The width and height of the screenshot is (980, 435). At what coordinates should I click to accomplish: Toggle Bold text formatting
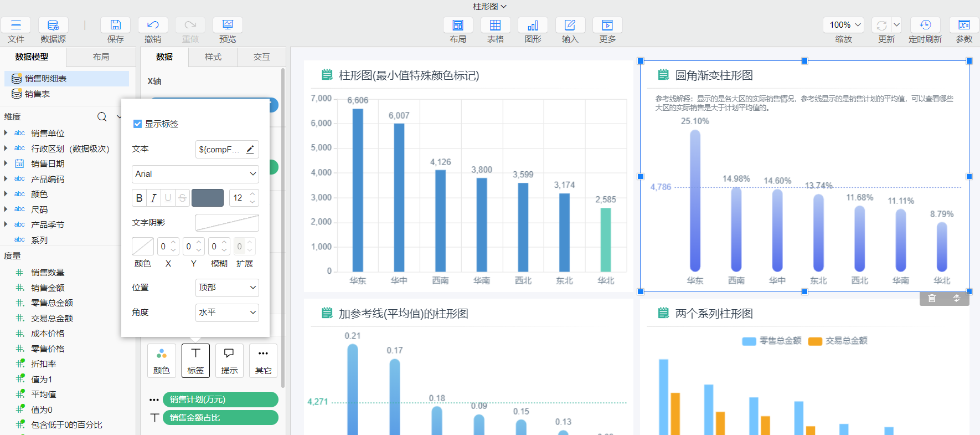[139, 198]
